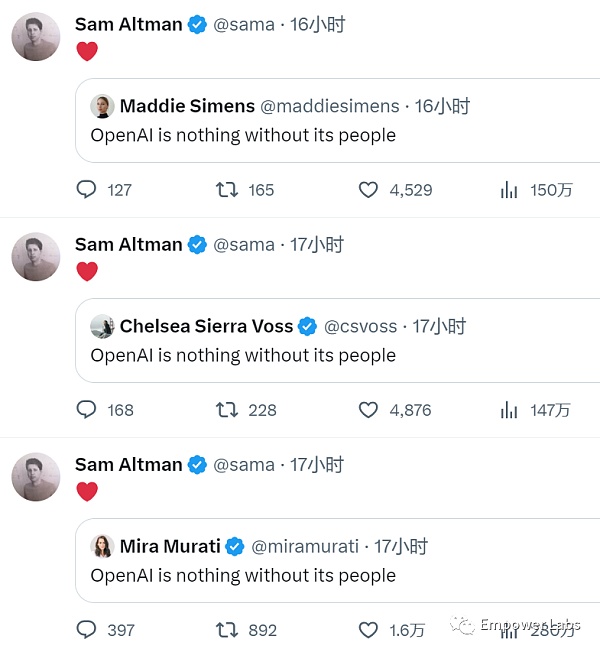This screenshot has width=600, height=652.
Task: Open Sam Altman's avatar on first tweet
Action: coord(36,37)
